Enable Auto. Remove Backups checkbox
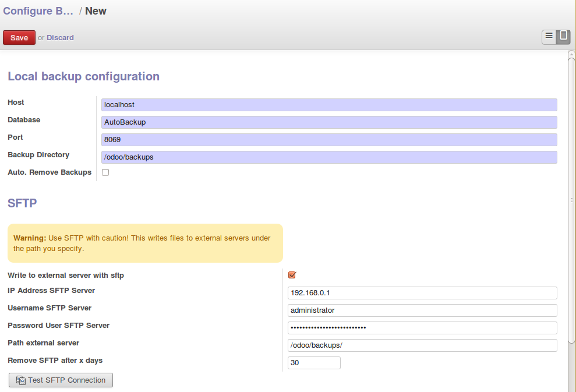 [105, 172]
